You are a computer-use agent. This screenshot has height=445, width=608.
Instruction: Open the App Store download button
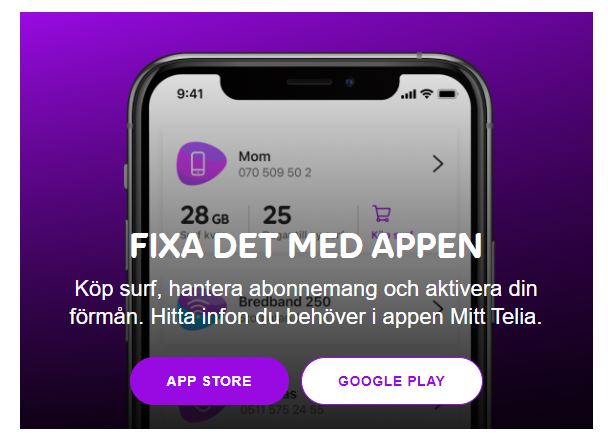point(209,381)
